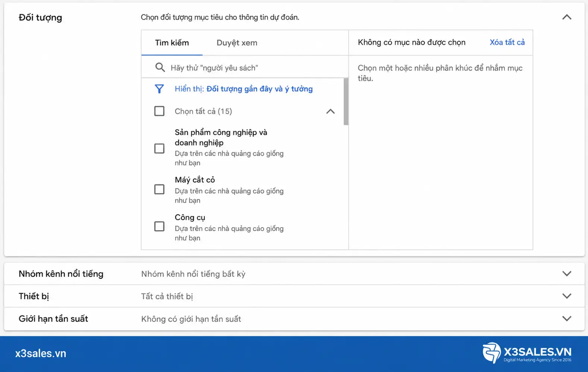Expand the "Thiết bị" section
The width and height of the screenshot is (588, 372).
pos(567,296)
